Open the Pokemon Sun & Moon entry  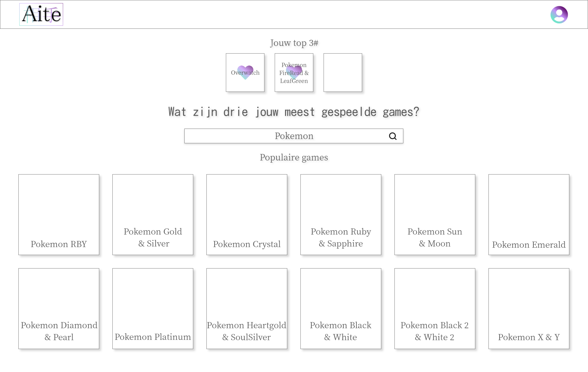435,215
